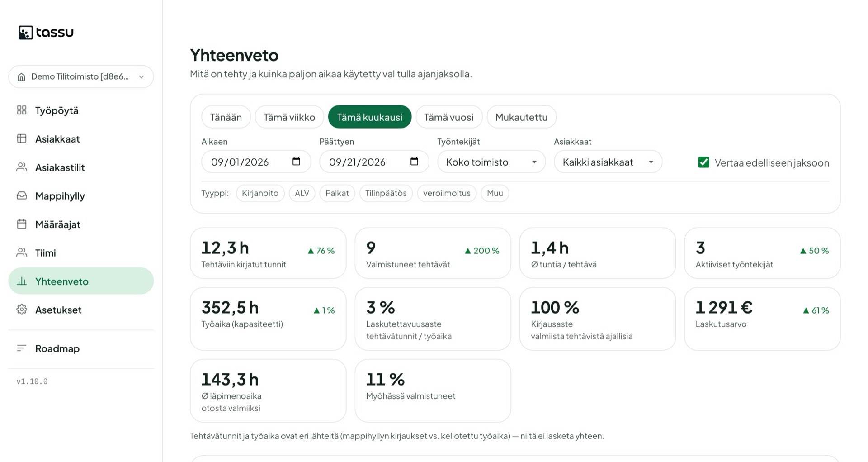868x462 pixels.
Task: Toggle Vertaa edelliseen jaksoon checkbox
Action: (703, 162)
